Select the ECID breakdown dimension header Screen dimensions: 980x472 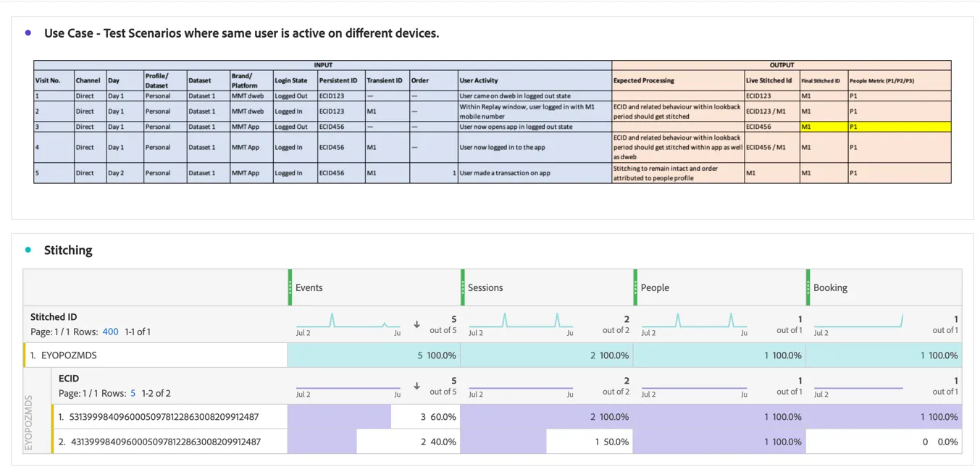[69, 378]
